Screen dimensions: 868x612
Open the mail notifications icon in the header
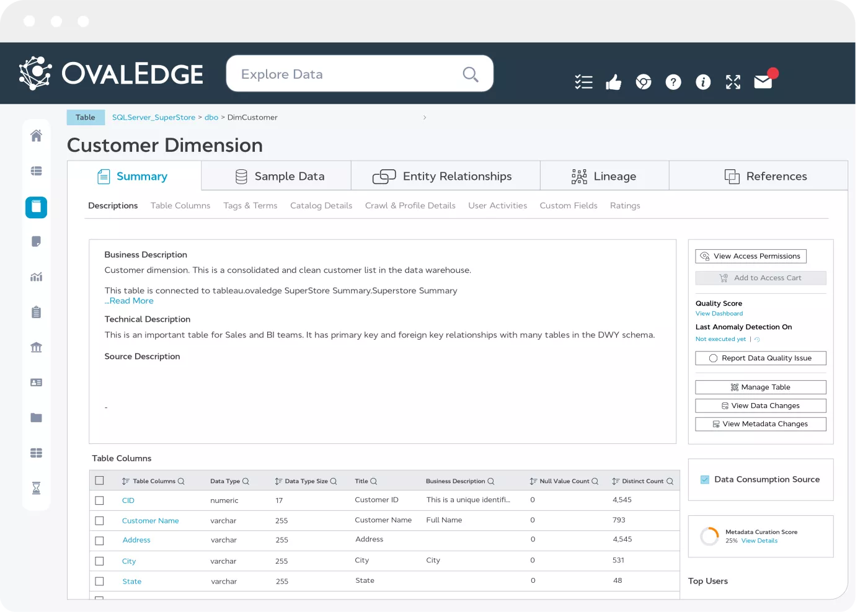coord(763,81)
